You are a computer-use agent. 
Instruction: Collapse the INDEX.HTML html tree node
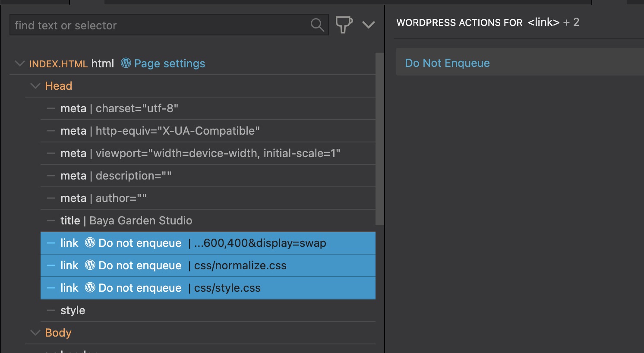pyautogui.click(x=19, y=63)
